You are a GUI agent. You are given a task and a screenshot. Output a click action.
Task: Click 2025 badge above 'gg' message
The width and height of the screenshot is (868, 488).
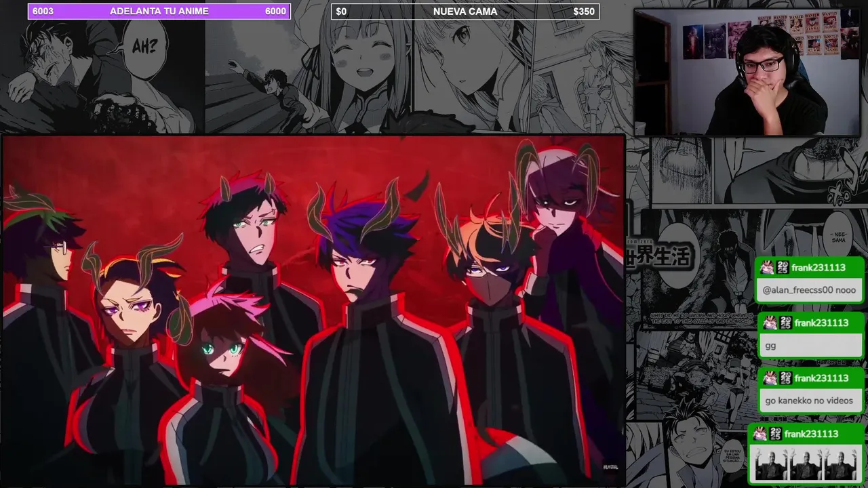coord(785,323)
